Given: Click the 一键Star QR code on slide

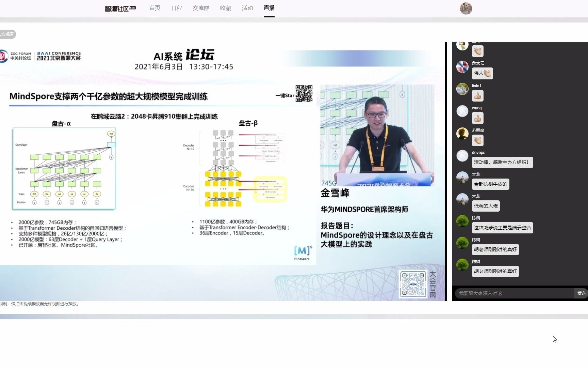Looking at the screenshot, I should pyautogui.click(x=304, y=93).
